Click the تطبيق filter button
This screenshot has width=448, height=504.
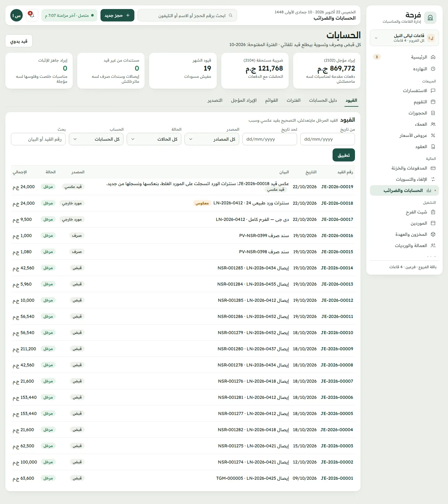pos(344,155)
